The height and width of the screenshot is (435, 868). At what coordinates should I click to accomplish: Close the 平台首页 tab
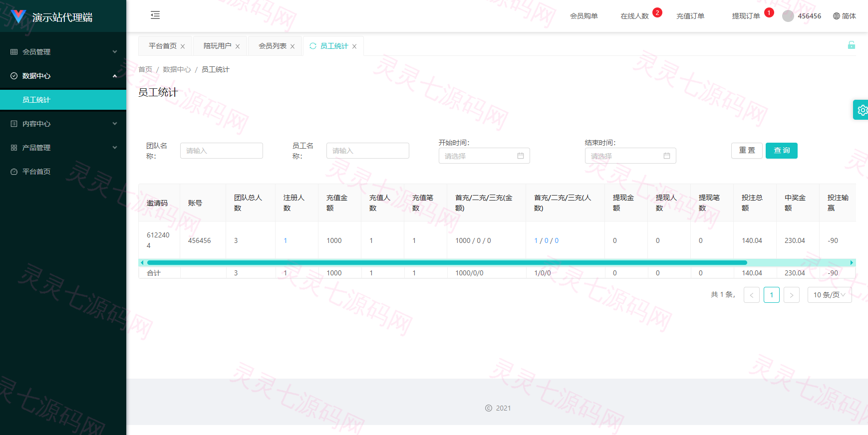183,46
